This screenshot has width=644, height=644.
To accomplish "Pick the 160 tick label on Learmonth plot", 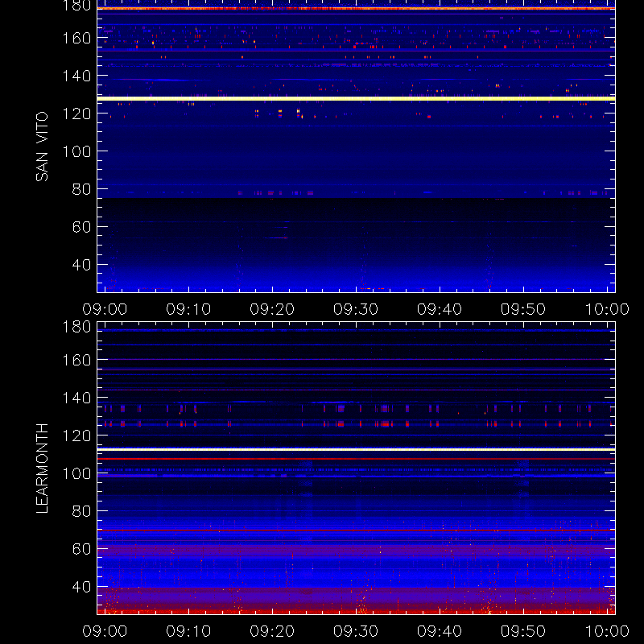I will coord(76,360).
